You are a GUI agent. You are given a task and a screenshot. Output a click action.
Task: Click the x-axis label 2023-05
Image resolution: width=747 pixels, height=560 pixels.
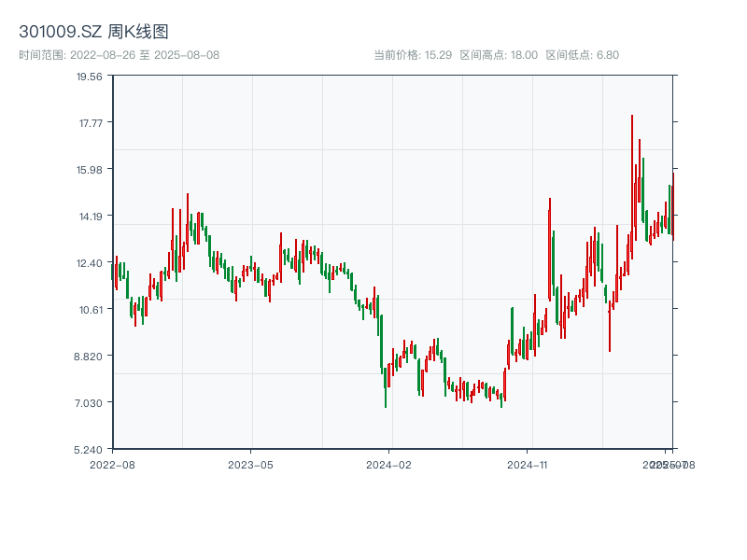(250, 465)
